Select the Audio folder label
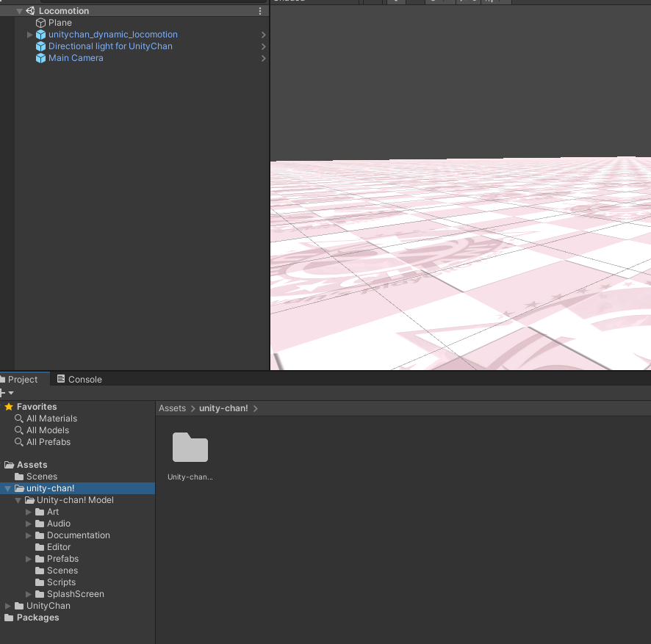 (59, 524)
